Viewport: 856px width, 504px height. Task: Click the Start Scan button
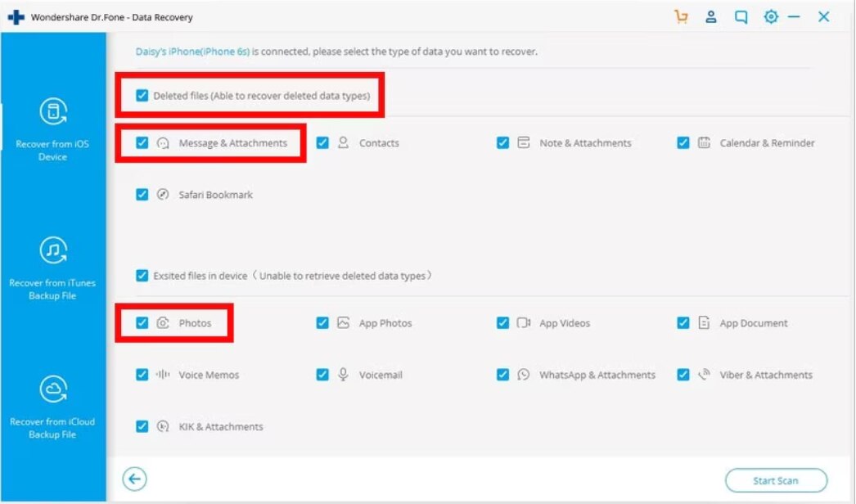point(776,480)
